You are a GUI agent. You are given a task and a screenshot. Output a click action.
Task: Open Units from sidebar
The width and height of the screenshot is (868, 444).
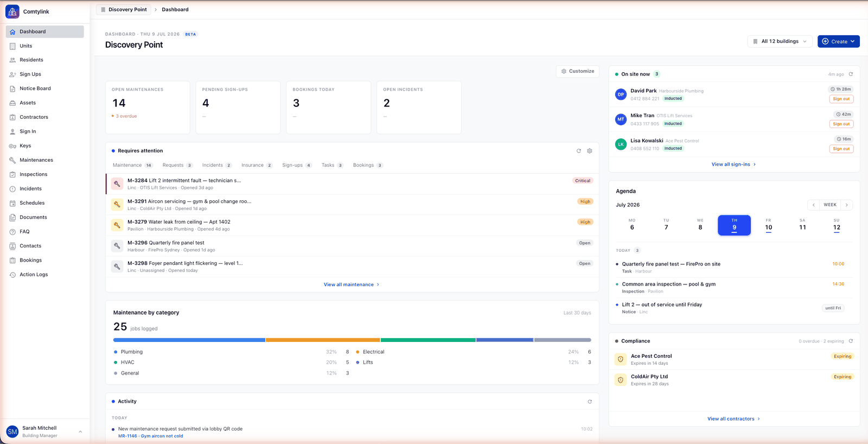[44, 46]
